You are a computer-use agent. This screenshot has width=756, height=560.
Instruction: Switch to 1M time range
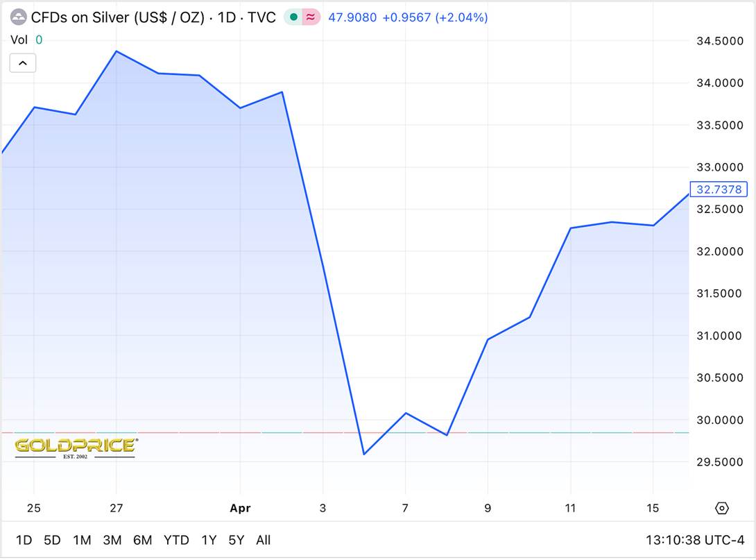pos(82,541)
